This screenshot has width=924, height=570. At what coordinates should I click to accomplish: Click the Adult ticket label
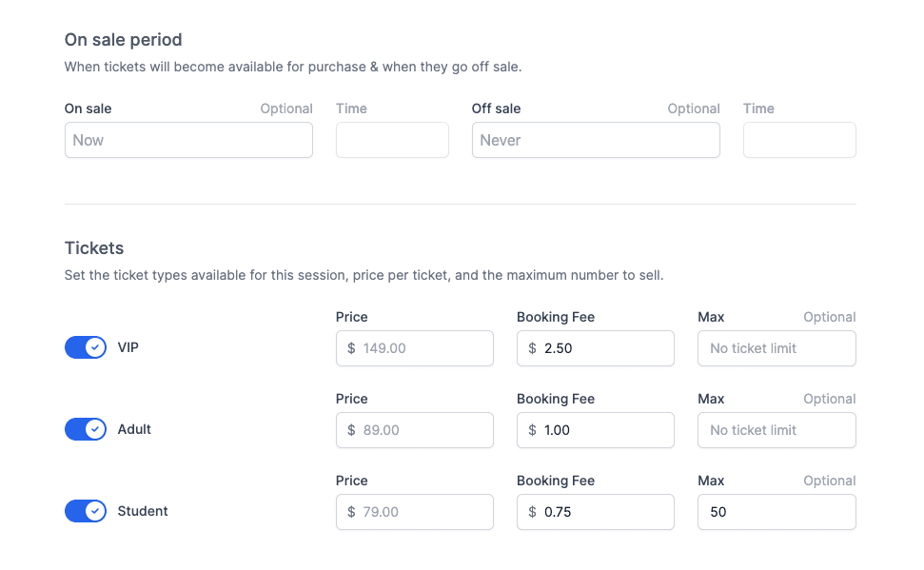pos(134,429)
